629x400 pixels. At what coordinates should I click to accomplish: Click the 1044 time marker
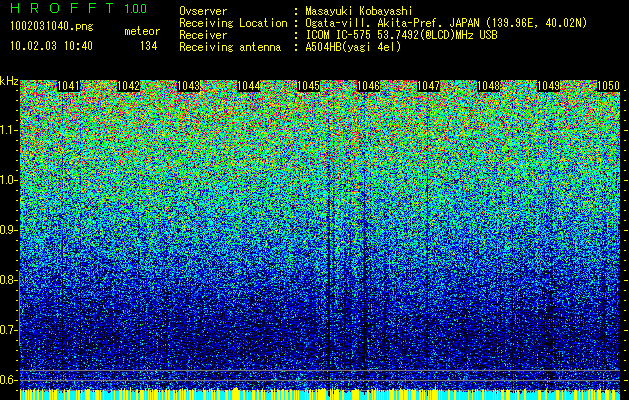tap(249, 86)
